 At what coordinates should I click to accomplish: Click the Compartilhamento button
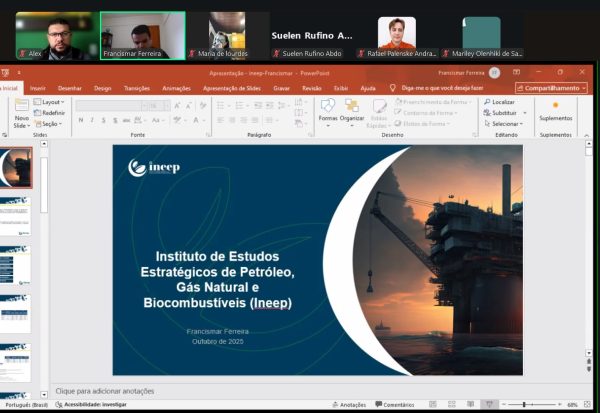[x=551, y=88]
